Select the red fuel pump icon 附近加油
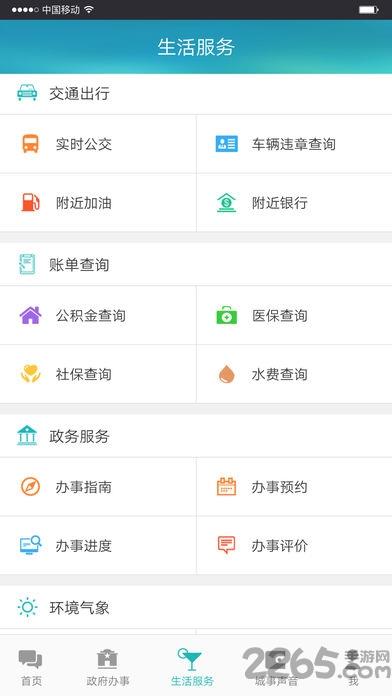Screen dimensions: 392x696 point(31,202)
